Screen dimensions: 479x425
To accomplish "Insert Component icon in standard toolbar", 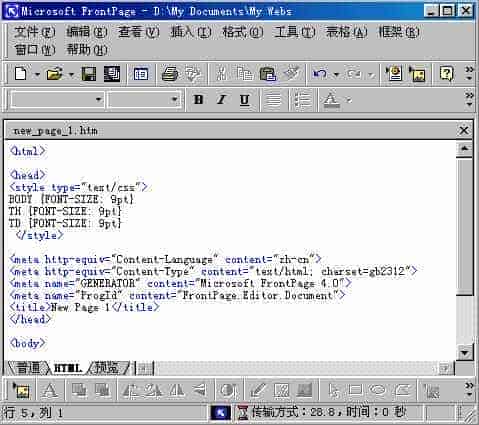I will 394,74.
